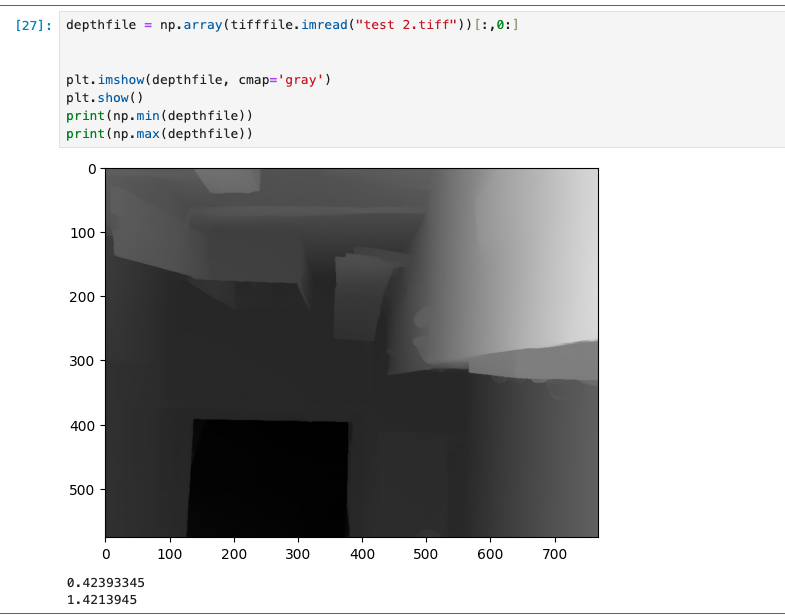This screenshot has width=785, height=615.
Task: Click the depth map plot image
Action: tap(352, 353)
